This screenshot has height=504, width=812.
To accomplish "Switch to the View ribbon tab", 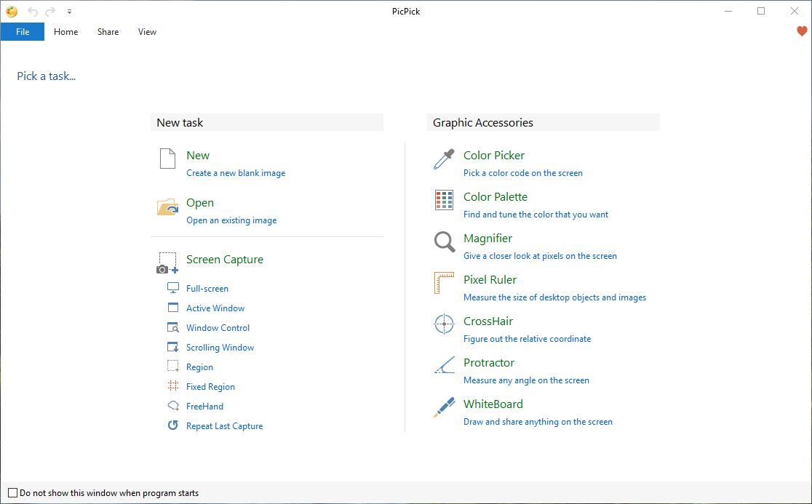I will [x=147, y=32].
